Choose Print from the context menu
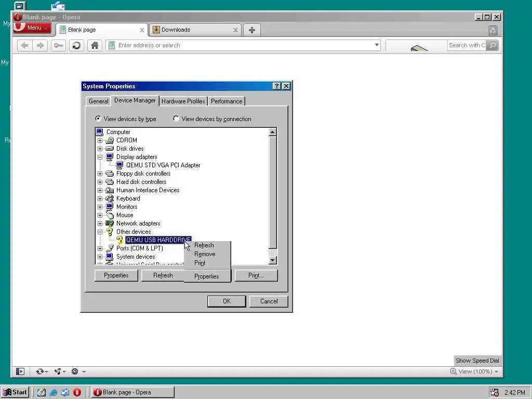 pyautogui.click(x=208, y=263)
